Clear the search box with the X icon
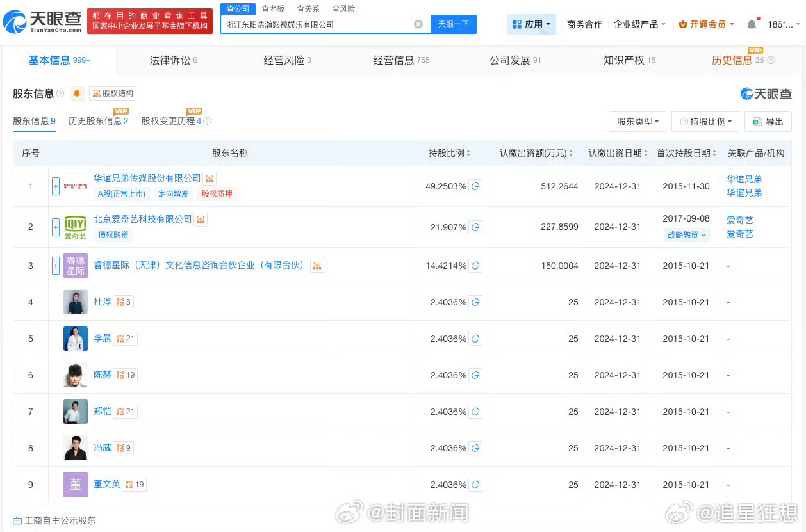Viewport: 806px width, 532px height. [x=418, y=24]
